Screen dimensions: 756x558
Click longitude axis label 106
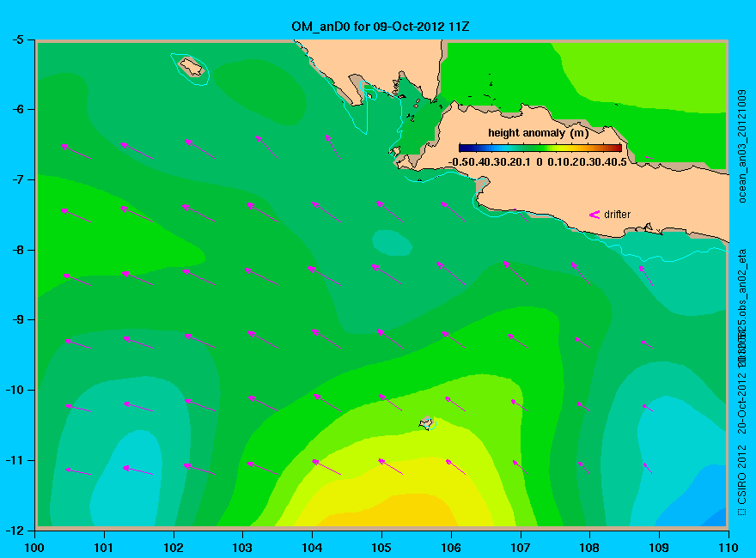451,548
